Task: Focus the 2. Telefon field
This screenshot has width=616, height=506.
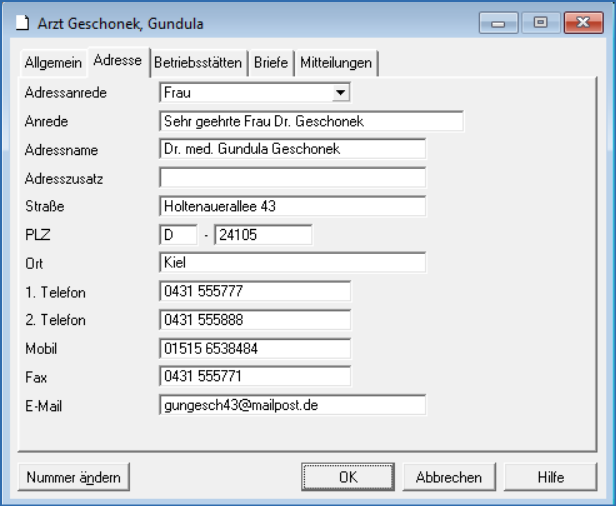Action: point(255,320)
